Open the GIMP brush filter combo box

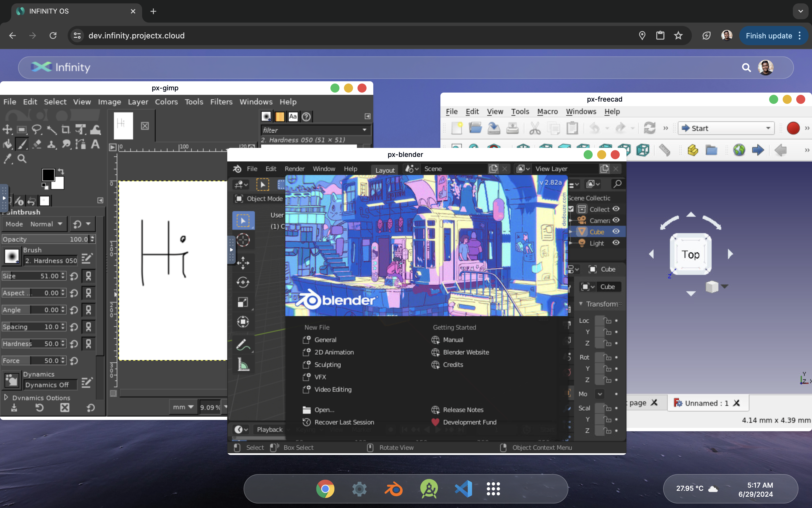315,130
